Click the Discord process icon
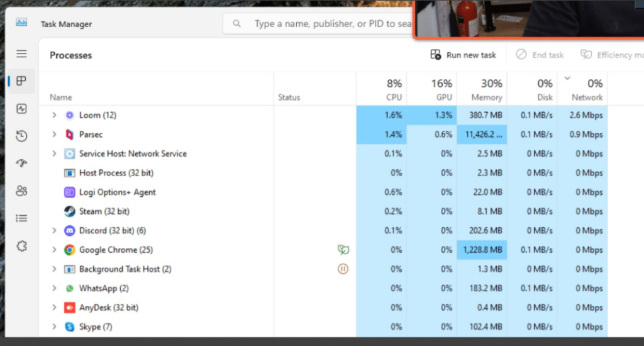Image resolution: width=644 pixels, height=346 pixels. pyautogui.click(x=69, y=230)
